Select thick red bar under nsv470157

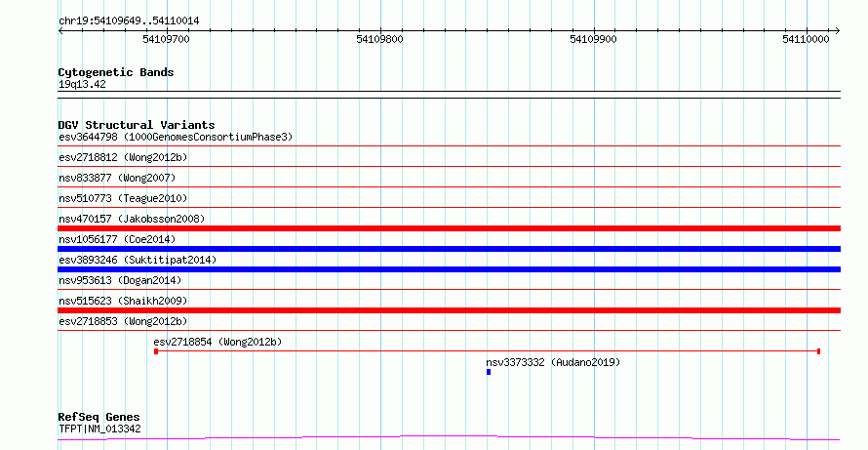pyautogui.click(x=449, y=228)
